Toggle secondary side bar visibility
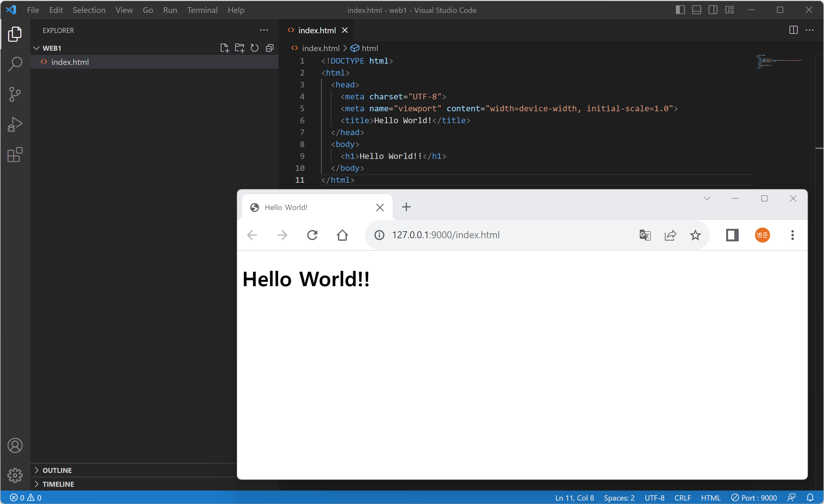This screenshot has width=824, height=504. [713, 10]
